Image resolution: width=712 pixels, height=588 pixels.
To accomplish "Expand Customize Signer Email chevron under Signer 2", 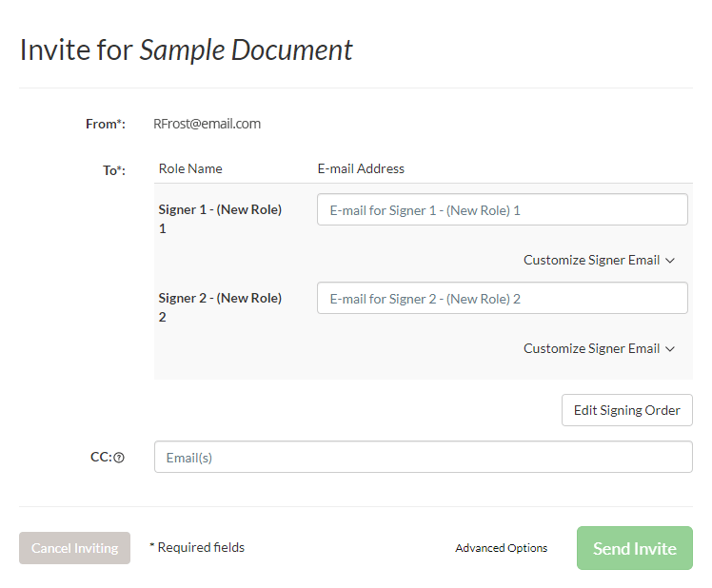I will coord(670,349).
